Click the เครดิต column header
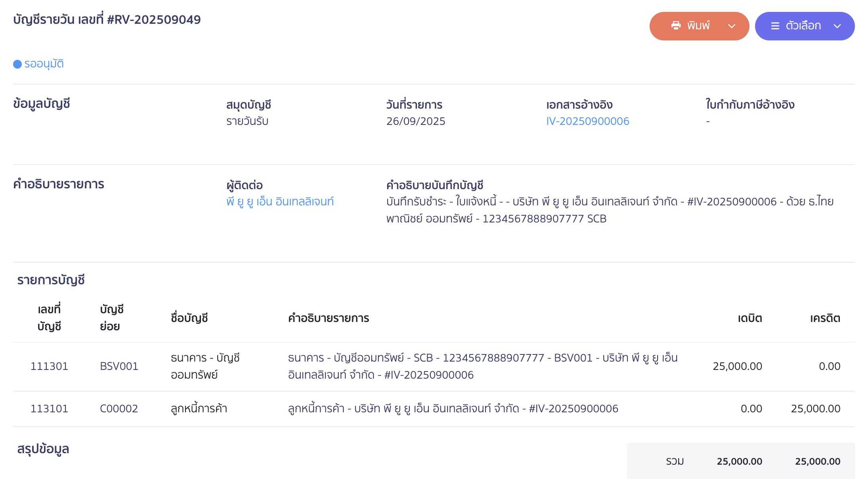 (x=826, y=318)
